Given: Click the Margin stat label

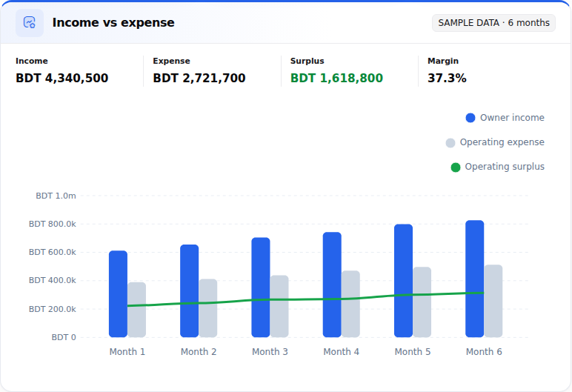Looking at the screenshot, I should click(x=443, y=61).
